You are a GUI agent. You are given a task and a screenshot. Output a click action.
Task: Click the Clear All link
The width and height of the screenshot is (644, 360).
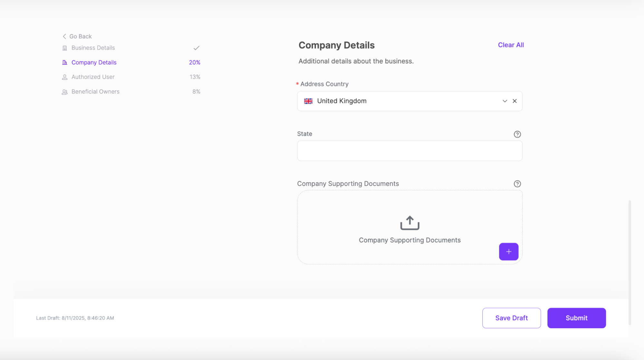[511, 45]
